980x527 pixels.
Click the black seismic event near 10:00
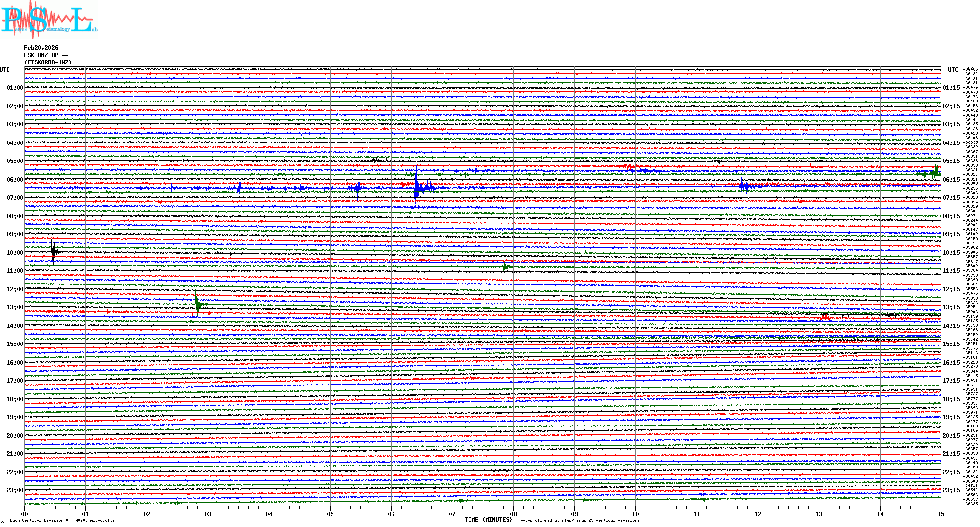pyautogui.click(x=54, y=252)
